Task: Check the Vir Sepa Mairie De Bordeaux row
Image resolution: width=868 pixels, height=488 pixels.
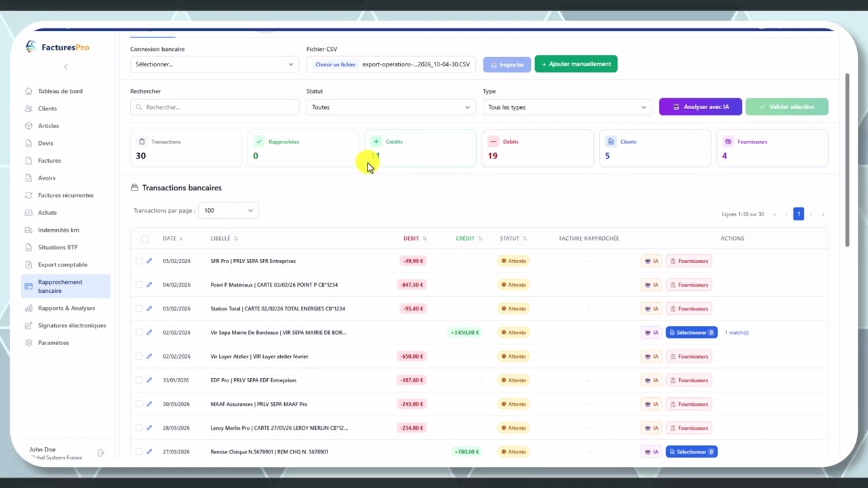Action: [139, 332]
